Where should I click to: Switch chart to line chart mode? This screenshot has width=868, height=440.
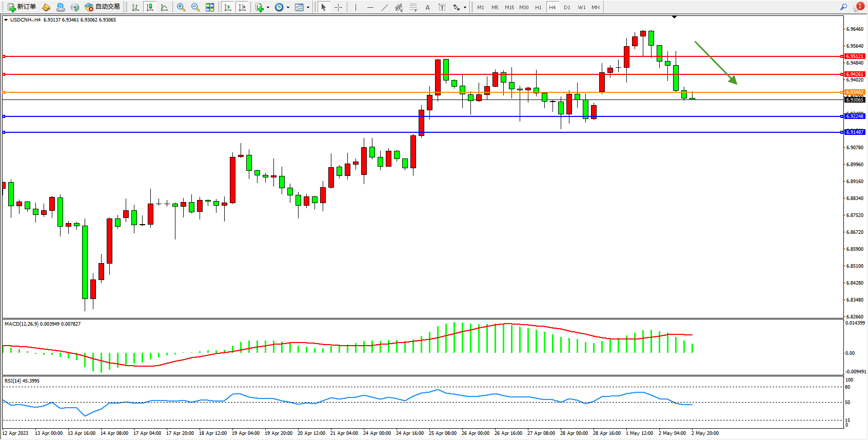point(164,7)
